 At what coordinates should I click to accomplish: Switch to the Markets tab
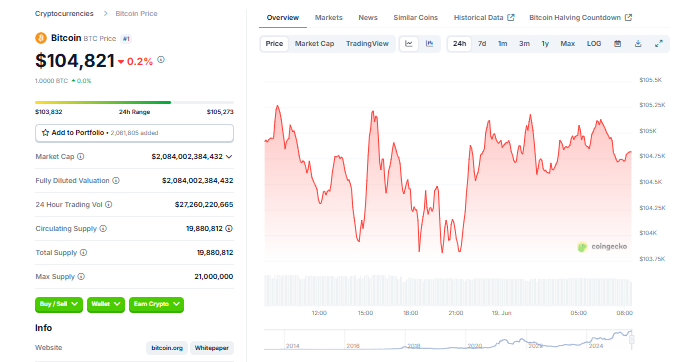[x=328, y=18]
